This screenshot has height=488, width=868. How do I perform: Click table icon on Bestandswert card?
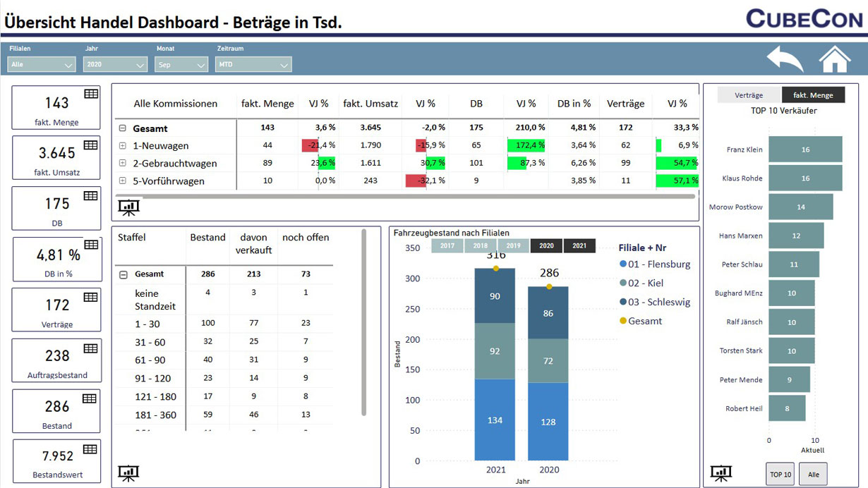tap(90, 449)
